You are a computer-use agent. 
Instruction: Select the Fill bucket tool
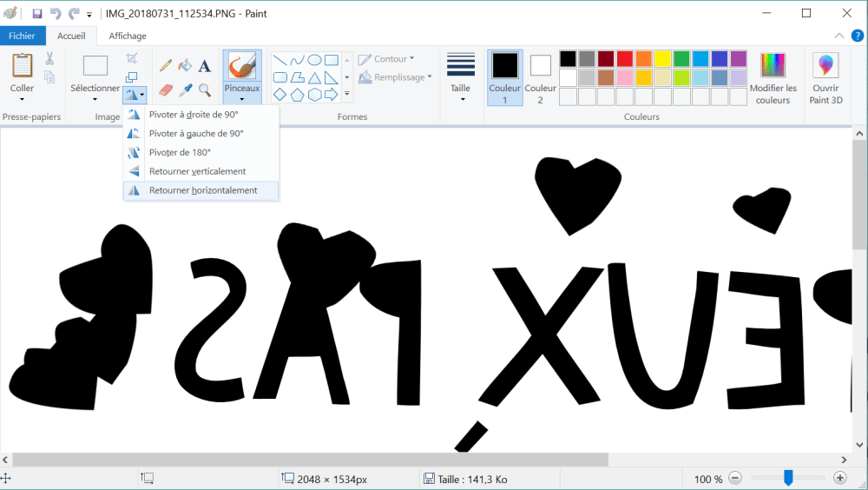pos(185,66)
